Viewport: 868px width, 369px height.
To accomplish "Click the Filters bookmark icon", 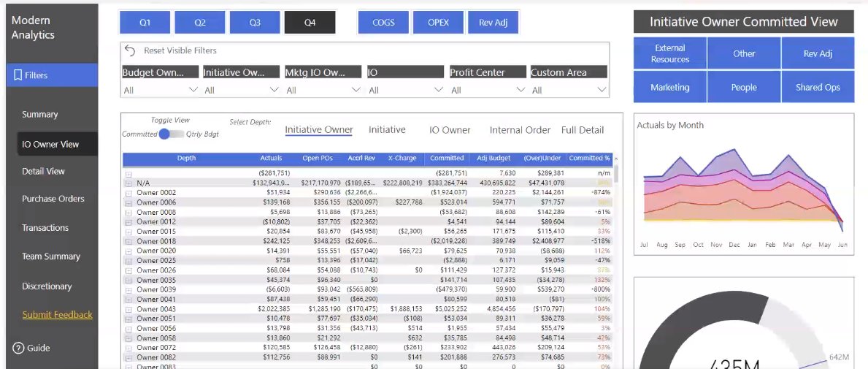I will 18,75.
